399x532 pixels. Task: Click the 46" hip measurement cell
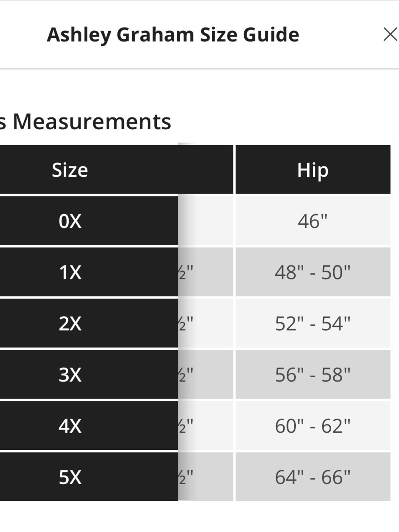point(313,221)
